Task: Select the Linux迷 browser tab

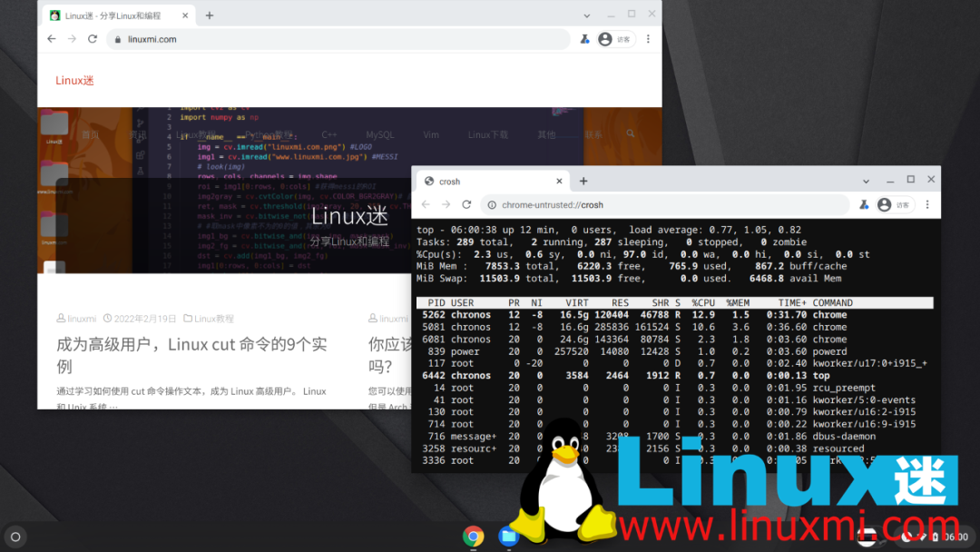Action: 119,15
